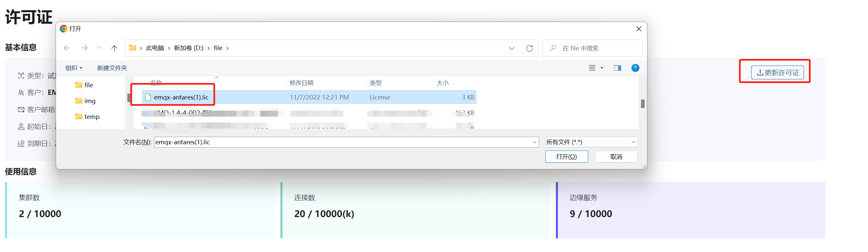
Task: Click the 3 KB size cell
Action: click(x=468, y=97)
